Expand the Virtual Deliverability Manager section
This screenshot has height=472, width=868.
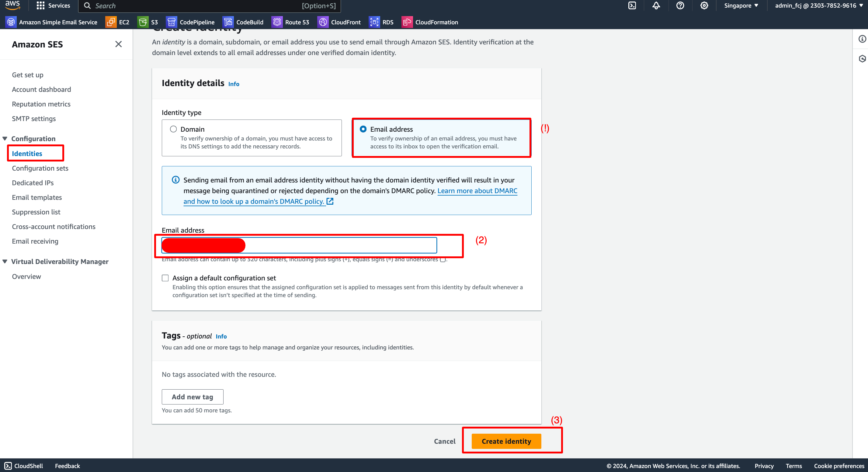click(5, 262)
